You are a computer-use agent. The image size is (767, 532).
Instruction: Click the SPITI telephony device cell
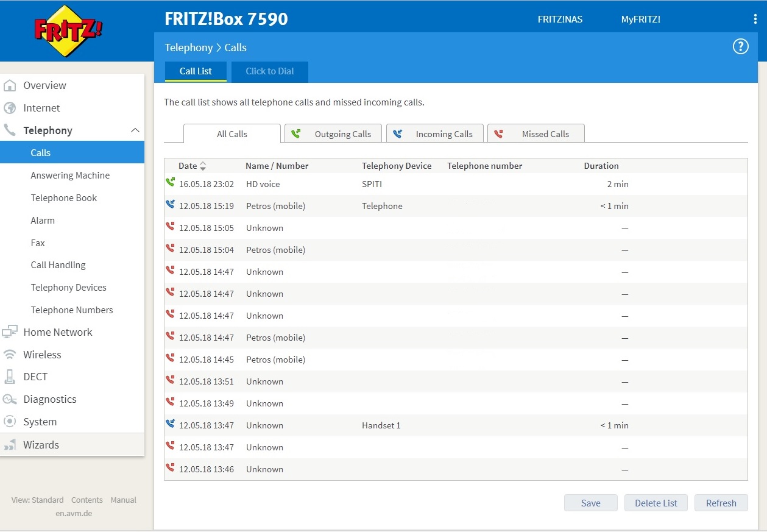(x=372, y=184)
